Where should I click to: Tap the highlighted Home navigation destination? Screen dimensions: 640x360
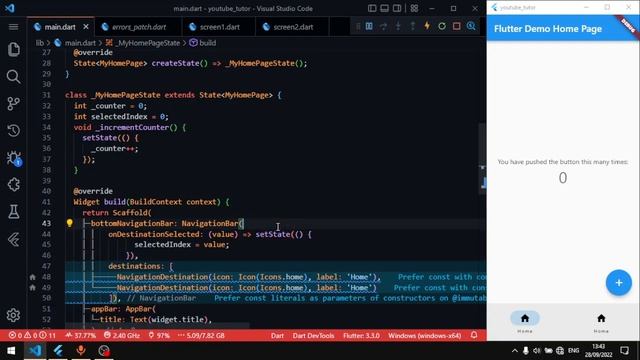point(525,322)
